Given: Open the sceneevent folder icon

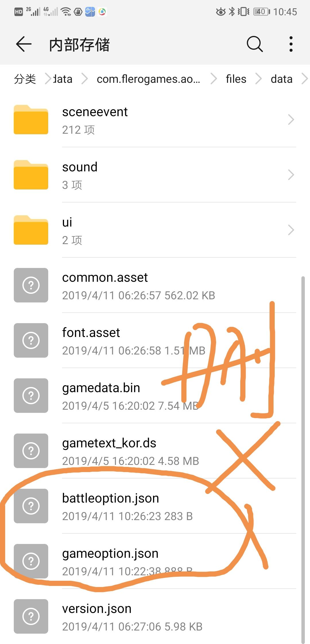Looking at the screenshot, I should click(x=31, y=120).
